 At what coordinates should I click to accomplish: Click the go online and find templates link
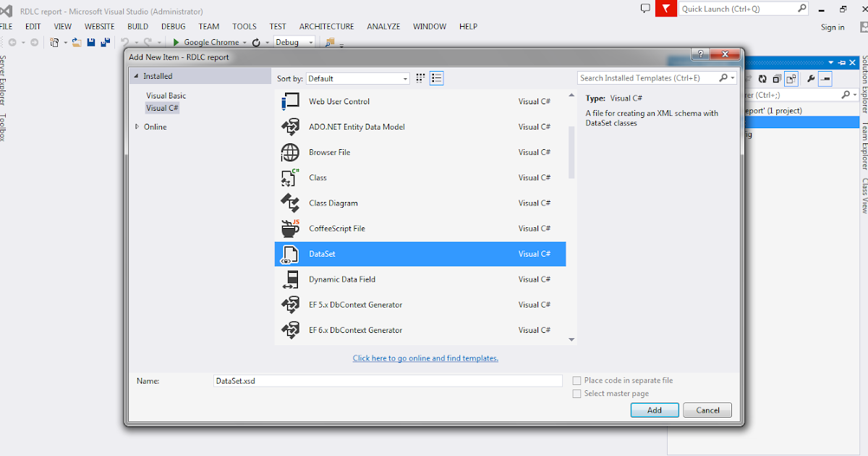pos(425,358)
